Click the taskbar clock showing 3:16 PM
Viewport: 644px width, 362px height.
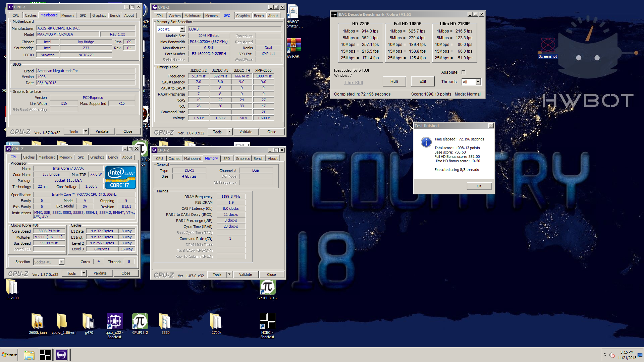click(627, 355)
